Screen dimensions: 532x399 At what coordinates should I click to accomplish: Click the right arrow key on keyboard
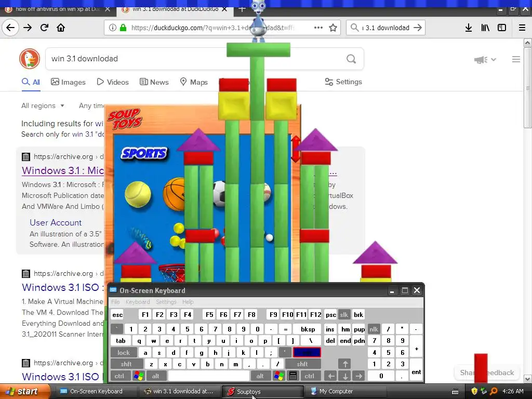point(358,376)
